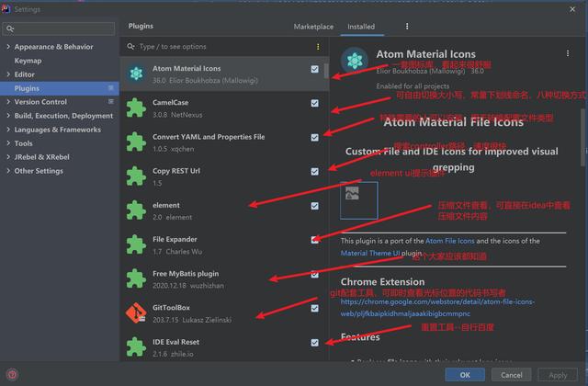The width and height of the screenshot is (588, 386).
Task: Click the CamelCase plugin puzzle icon
Action: pos(136,108)
